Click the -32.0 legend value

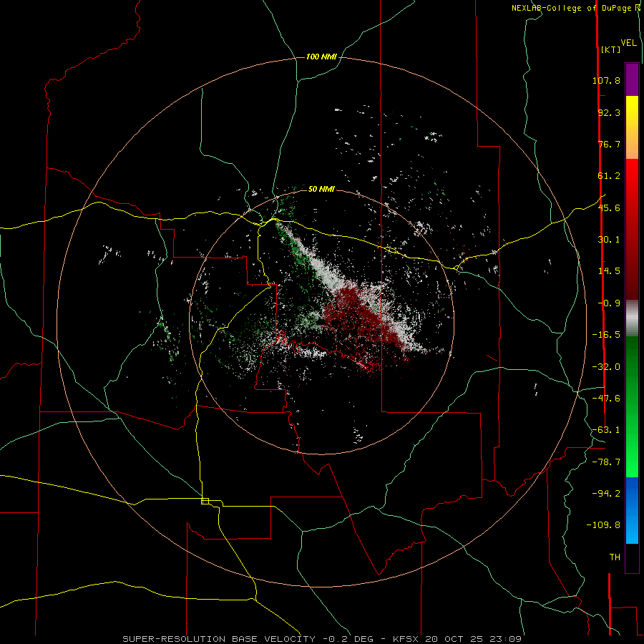click(606, 367)
